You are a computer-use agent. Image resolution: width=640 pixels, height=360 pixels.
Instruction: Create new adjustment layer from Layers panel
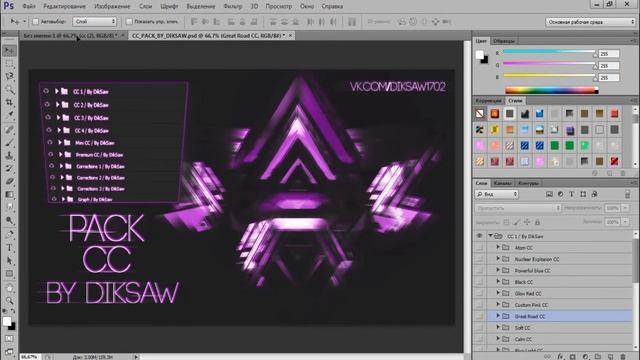(585, 356)
